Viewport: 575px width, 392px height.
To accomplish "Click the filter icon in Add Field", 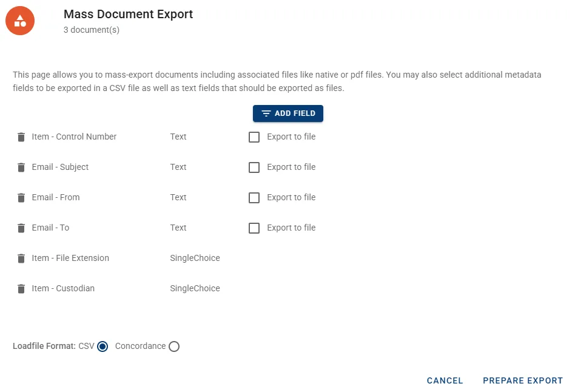I will (x=266, y=114).
